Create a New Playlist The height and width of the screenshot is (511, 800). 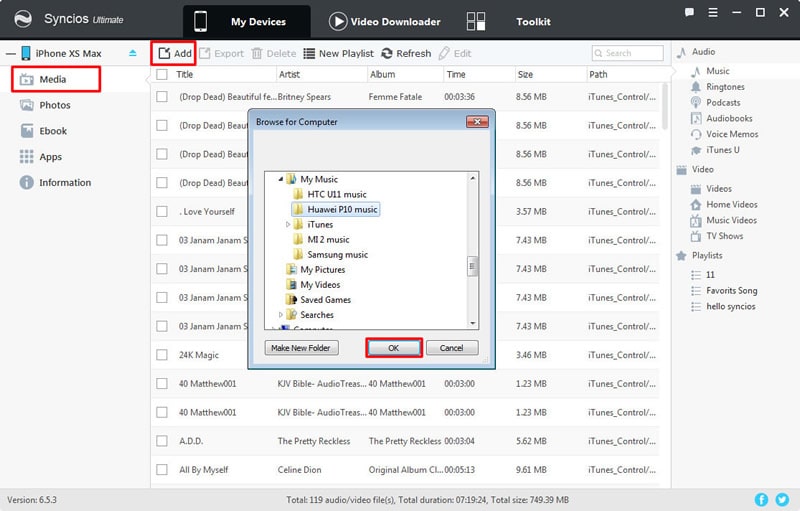(338, 53)
